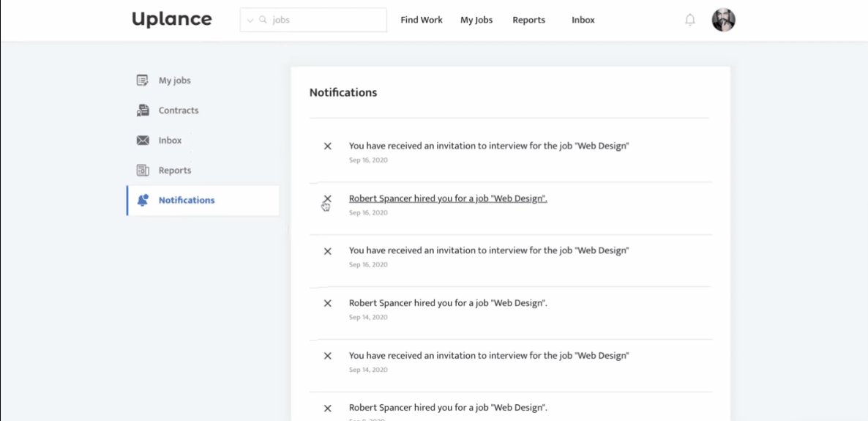Dismiss the Sep 14 Robert Spancer hired notification
Viewport: 868px width, 421px height.
pyautogui.click(x=328, y=303)
